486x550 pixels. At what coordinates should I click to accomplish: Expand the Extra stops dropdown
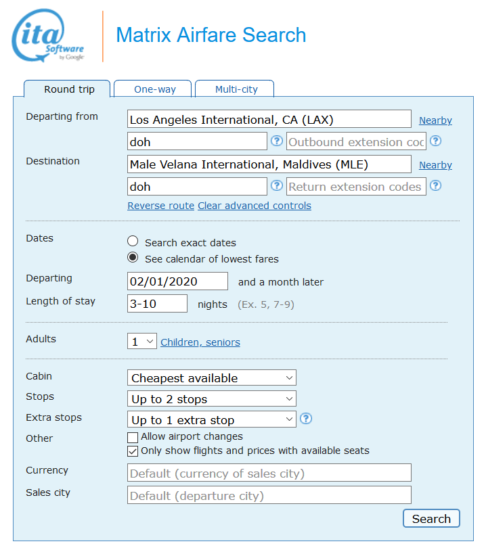tap(212, 420)
